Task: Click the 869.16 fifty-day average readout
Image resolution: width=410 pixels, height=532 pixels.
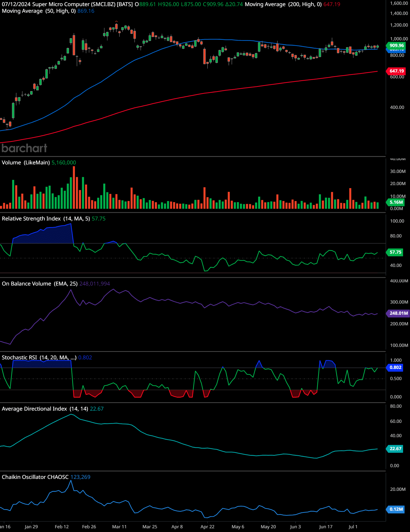Action: coord(86,11)
